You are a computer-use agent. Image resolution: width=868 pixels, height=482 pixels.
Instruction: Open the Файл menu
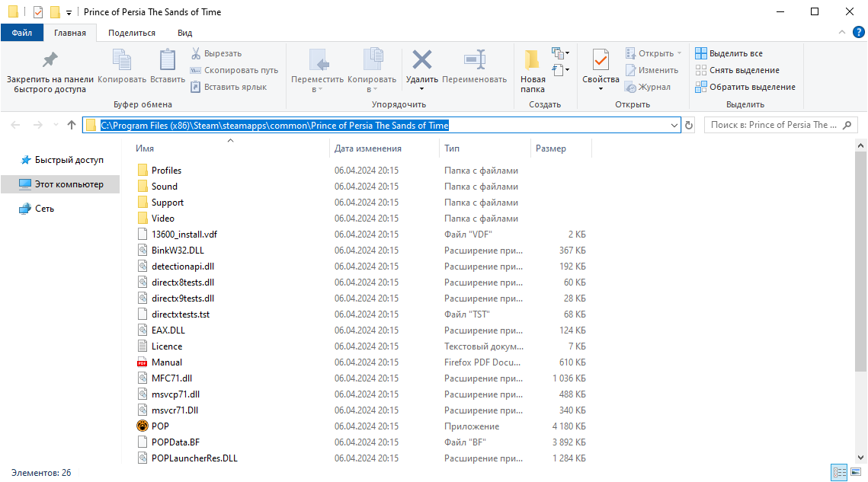tap(21, 33)
